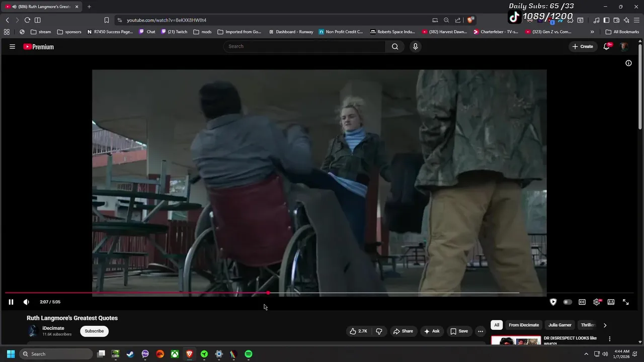Click the Ask button
This screenshot has width=644, height=362.
click(x=431, y=331)
